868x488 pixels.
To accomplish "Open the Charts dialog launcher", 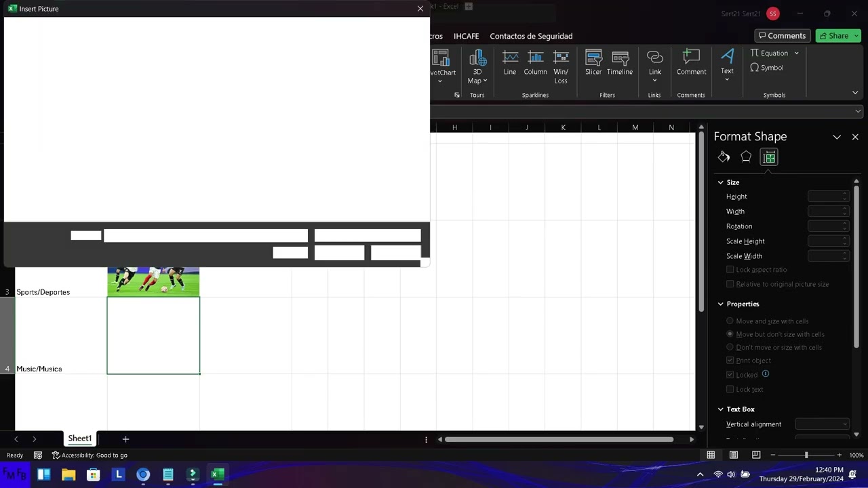I will click(457, 95).
